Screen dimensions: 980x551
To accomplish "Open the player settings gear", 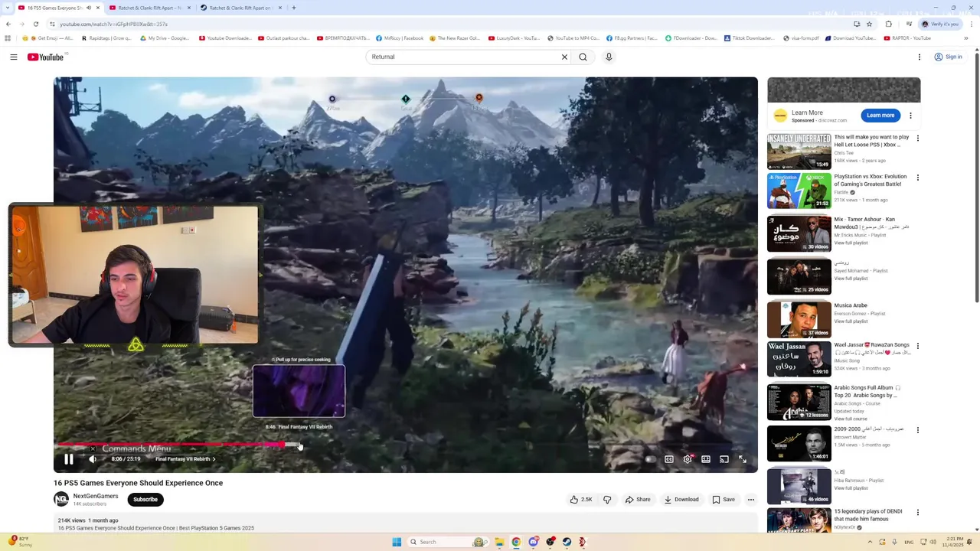I will (688, 459).
